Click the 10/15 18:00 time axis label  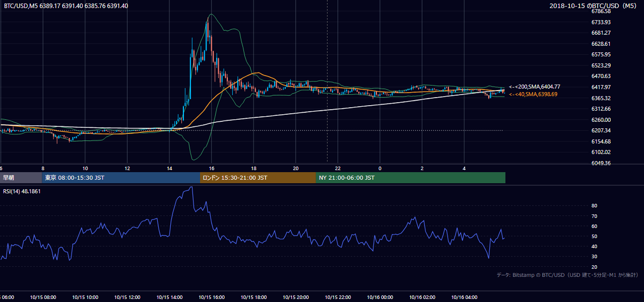pos(253,297)
